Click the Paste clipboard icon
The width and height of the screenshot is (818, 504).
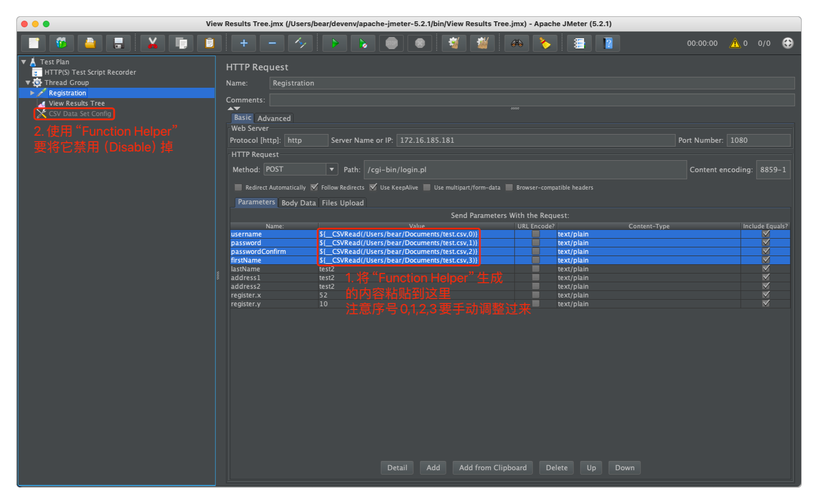(x=209, y=43)
